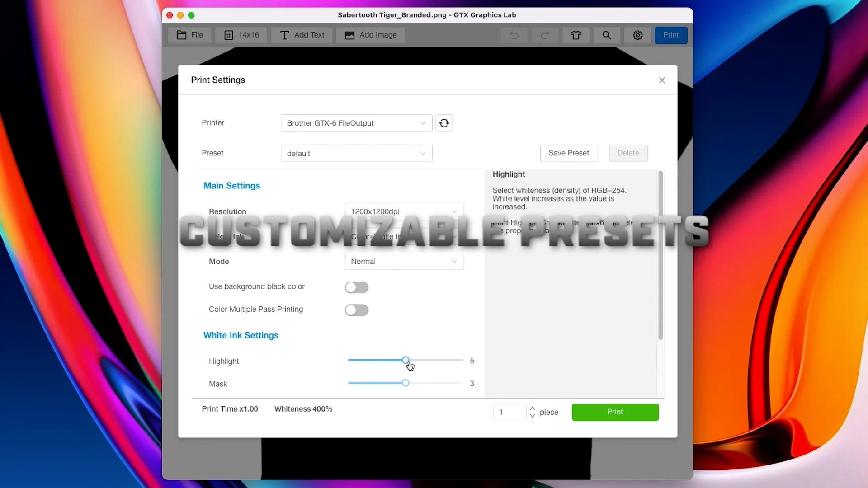Refresh the printer list icon
The width and height of the screenshot is (868, 488).
pyautogui.click(x=444, y=123)
